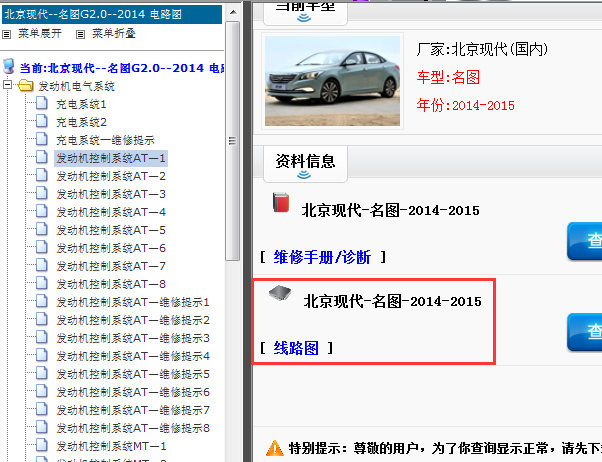The height and width of the screenshot is (462, 602).
Task: Click page icon of 发动机控制系统AT—6
Action: pyautogui.click(x=41, y=247)
